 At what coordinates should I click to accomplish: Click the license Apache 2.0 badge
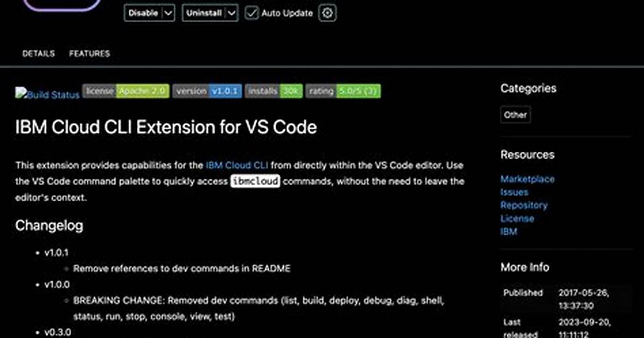[125, 91]
